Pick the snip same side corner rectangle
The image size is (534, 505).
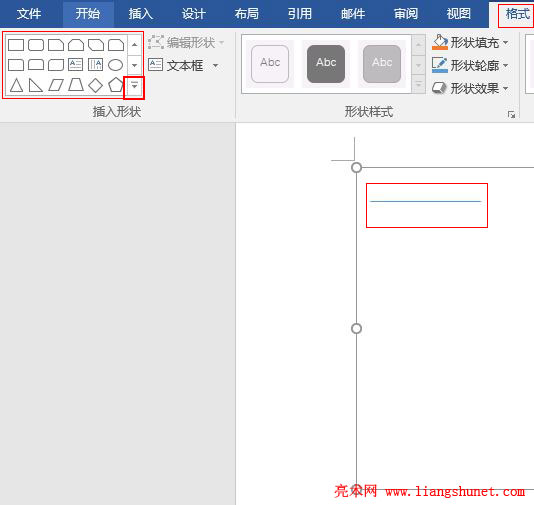76,45
